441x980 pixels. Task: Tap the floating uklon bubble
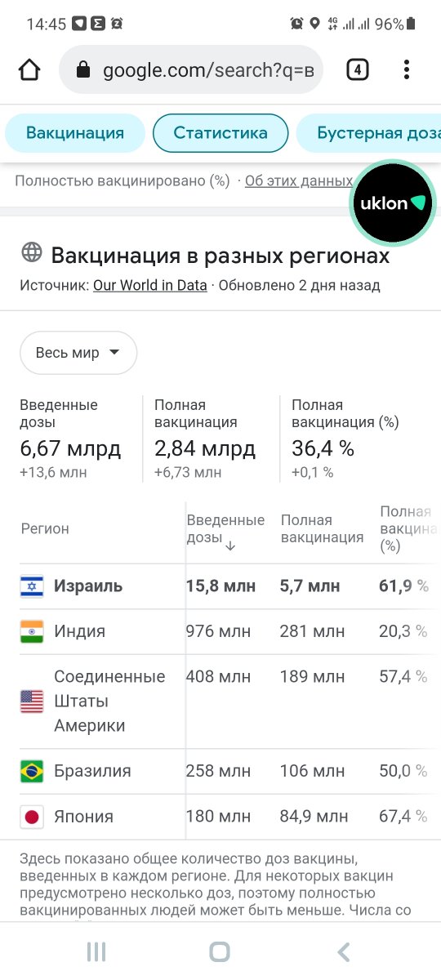pyautogui.click(x=393, y=203)
